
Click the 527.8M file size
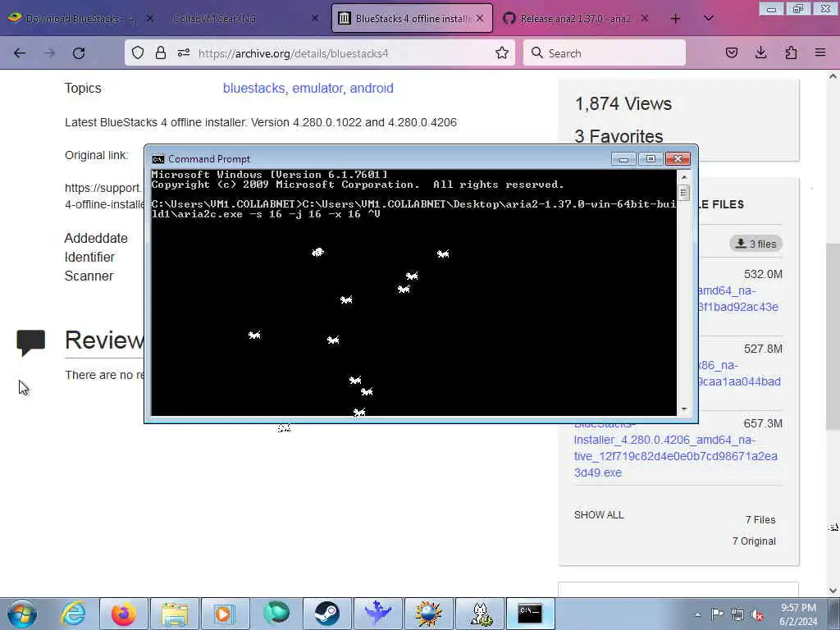[x=763, y=349]
